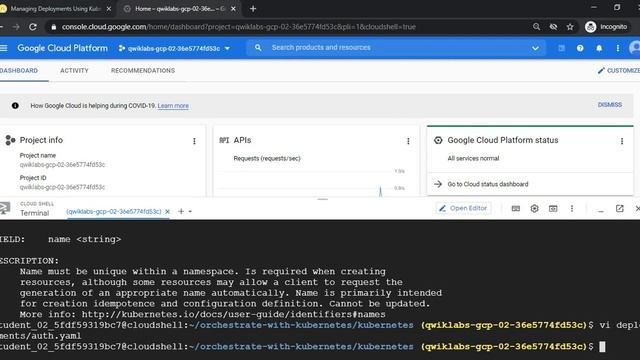Grab the Cloud Shell panel resize handle
Image resolution: width=640 pixels, height=360 pixels.
[x=322, y=199]
